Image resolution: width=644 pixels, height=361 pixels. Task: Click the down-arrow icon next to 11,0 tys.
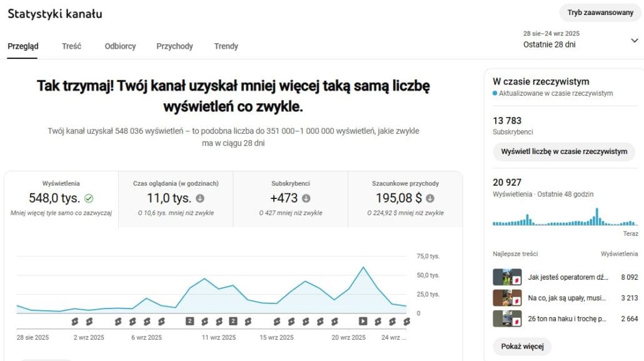click(200, 198)
